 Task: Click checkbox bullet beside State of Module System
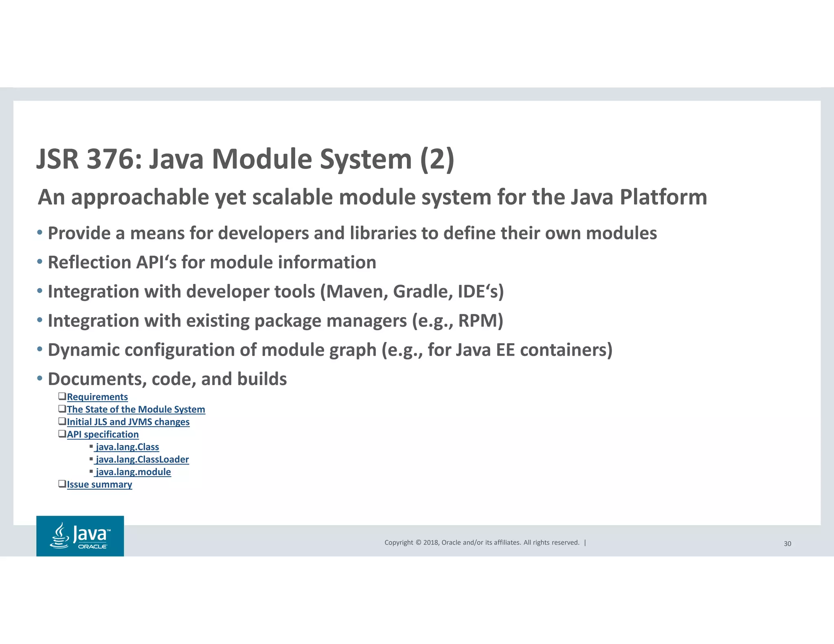[x=62, y=409]
